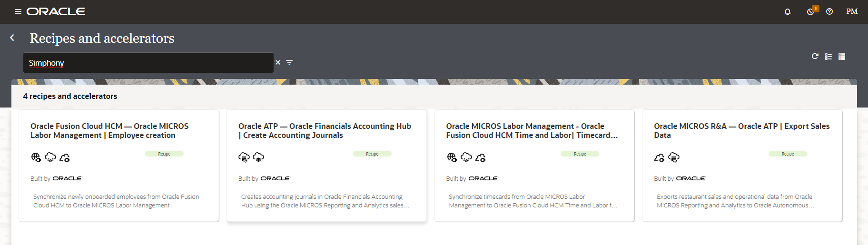The width and height of the screenshot is (868, 245).
Task: Open the help question mark icon
Action: pos(829,12)
